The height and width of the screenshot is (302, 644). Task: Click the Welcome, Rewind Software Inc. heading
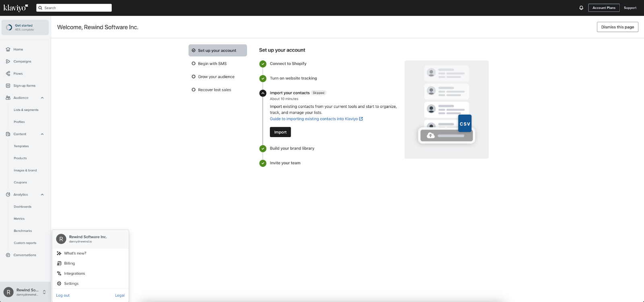click(x=98, y=27)
